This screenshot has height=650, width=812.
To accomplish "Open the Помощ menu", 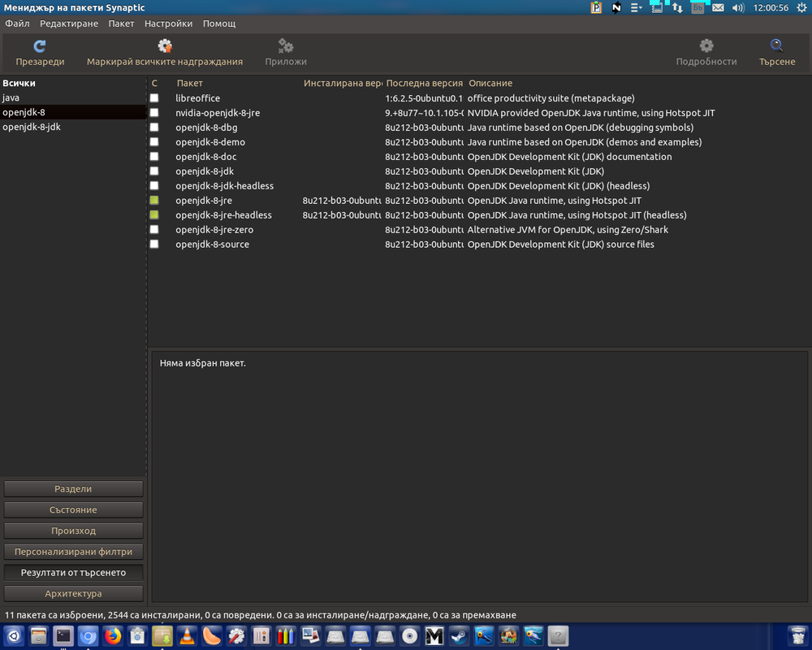I will coord(219,24).
